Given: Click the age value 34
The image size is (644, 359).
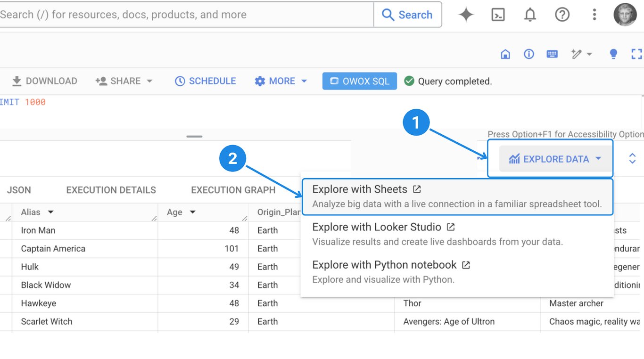Looking at the screenshot, I should 234,285.
